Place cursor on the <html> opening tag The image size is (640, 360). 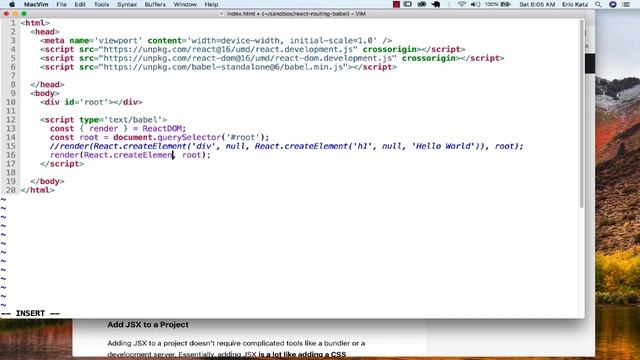pyautogui.click(x=35, y=23)
